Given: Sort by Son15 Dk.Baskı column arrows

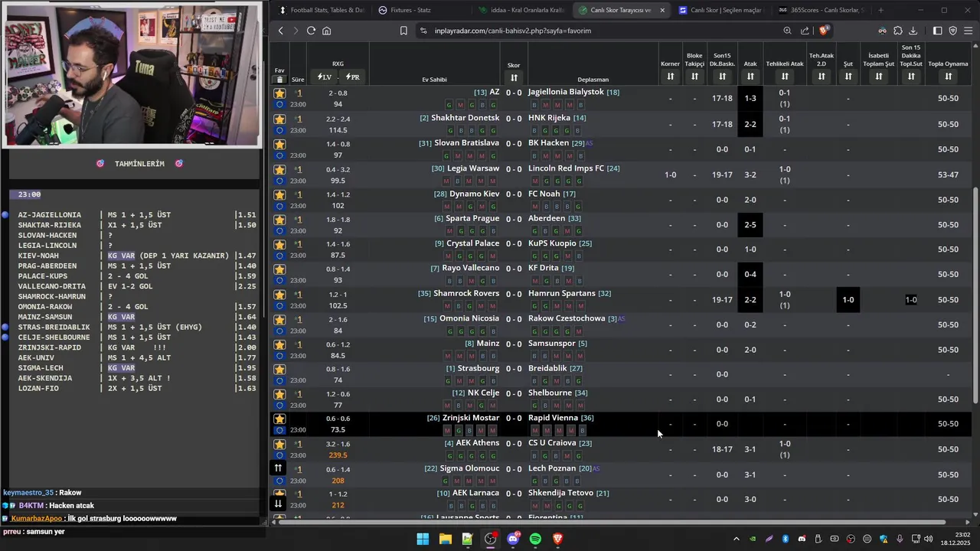Looking at the screenshot, I should 722,77.
